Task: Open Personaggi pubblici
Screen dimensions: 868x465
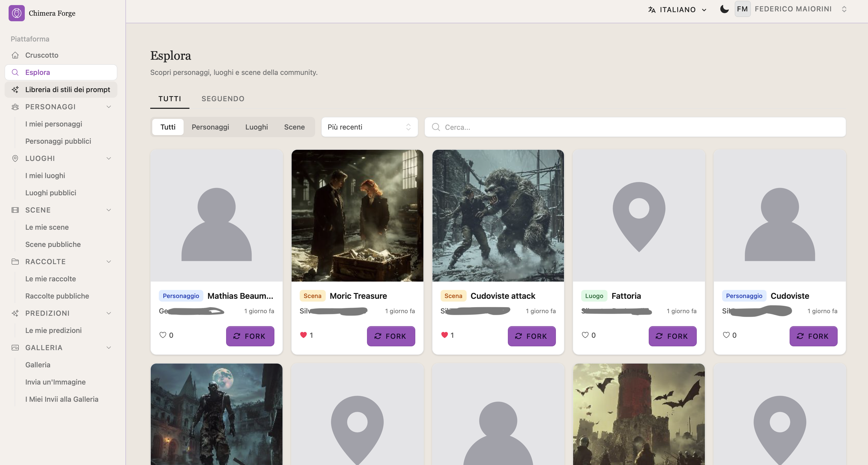Action: coord(58,141)
